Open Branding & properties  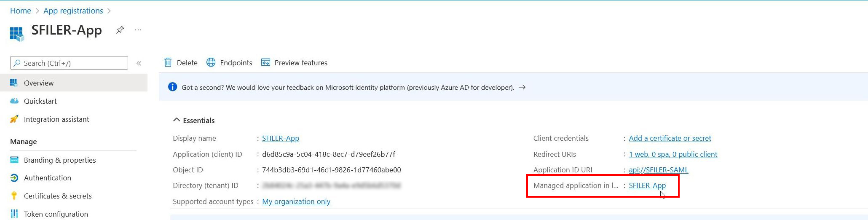click(60, 160)
